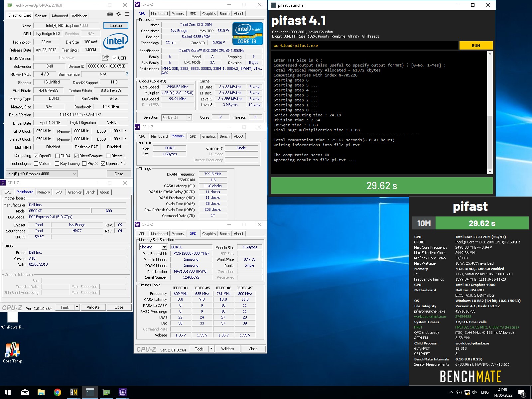Image resolution: width=532 pixels, height=399 pixels.
Task: Click scroll down arrow in pifast console
Action: coord(489,172)
